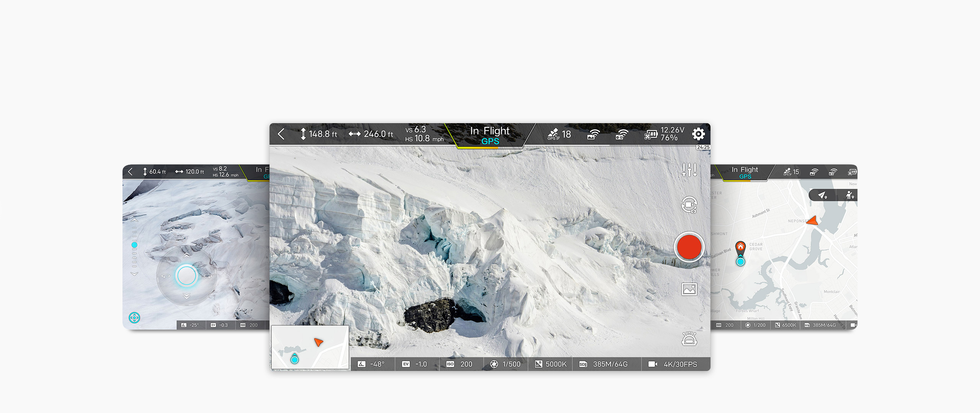Open white balance 5000K setting
Image resolution: width=980 pixels, height=413 pixels.
550,364
